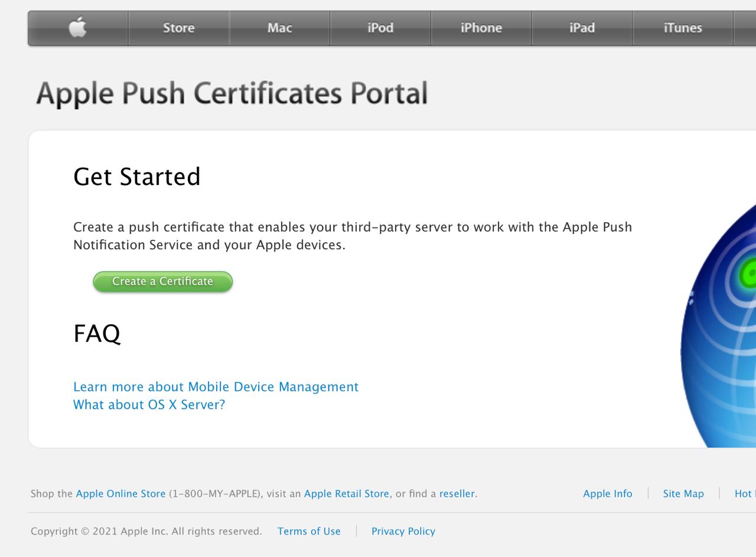
Task: Click the blue globe push notification graphic
Action: 718,325
